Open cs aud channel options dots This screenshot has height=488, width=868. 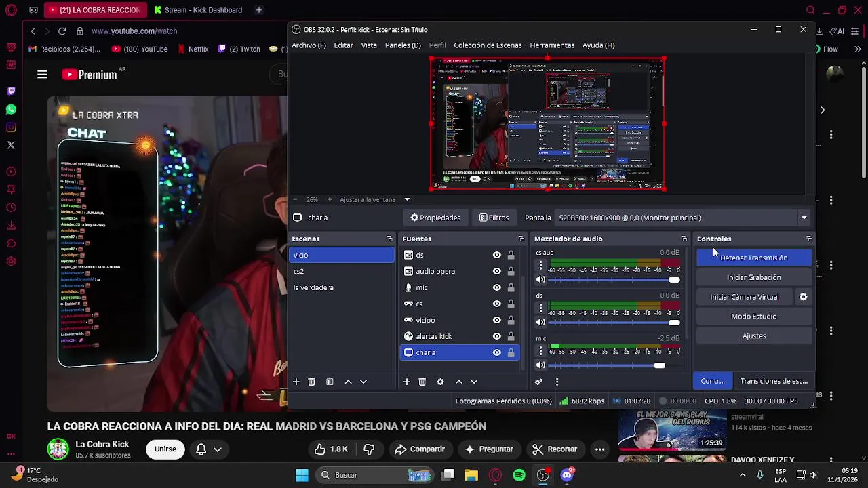[x=540, y=266]
